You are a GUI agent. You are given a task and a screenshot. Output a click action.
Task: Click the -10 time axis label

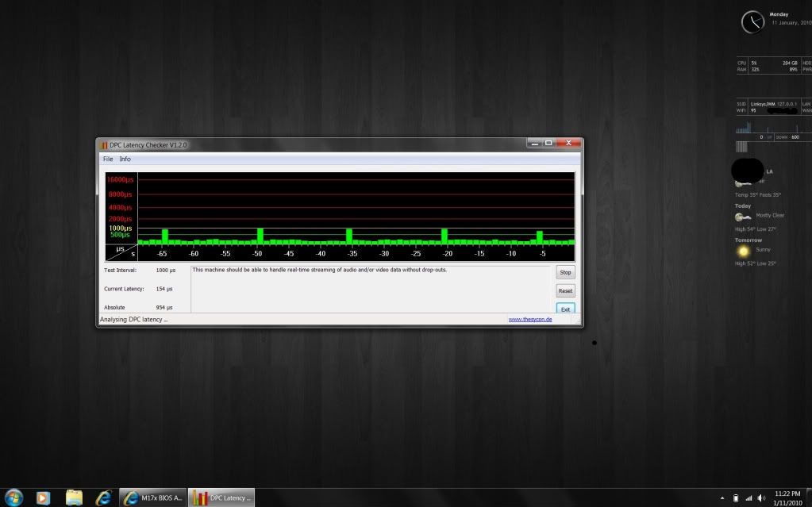tap(511, 254)
